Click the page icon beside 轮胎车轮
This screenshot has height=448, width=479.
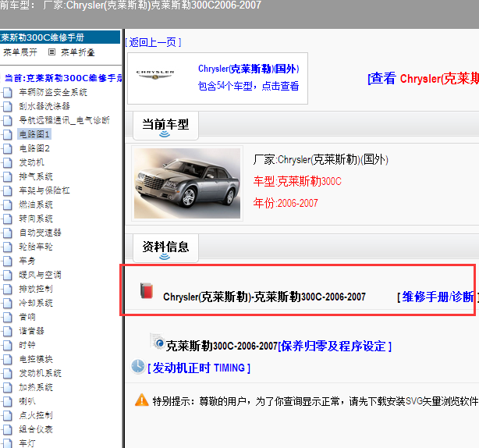pyautogui.click(x=8, y=247)
